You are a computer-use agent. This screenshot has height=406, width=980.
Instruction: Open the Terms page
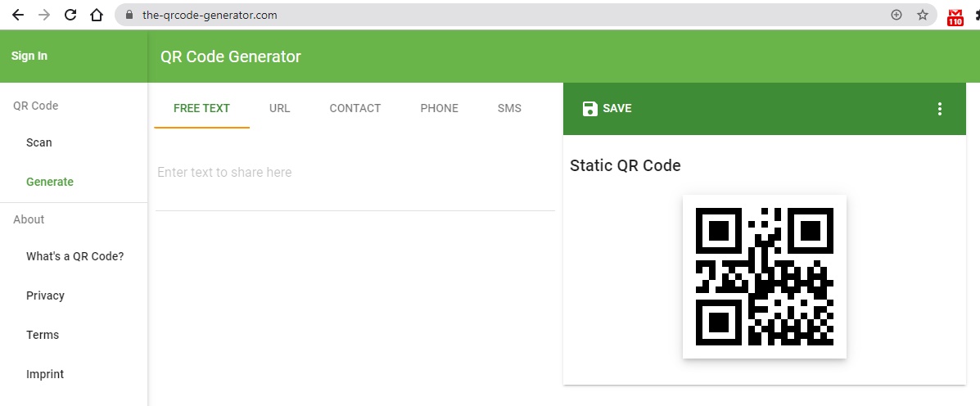tap(43, 335)
